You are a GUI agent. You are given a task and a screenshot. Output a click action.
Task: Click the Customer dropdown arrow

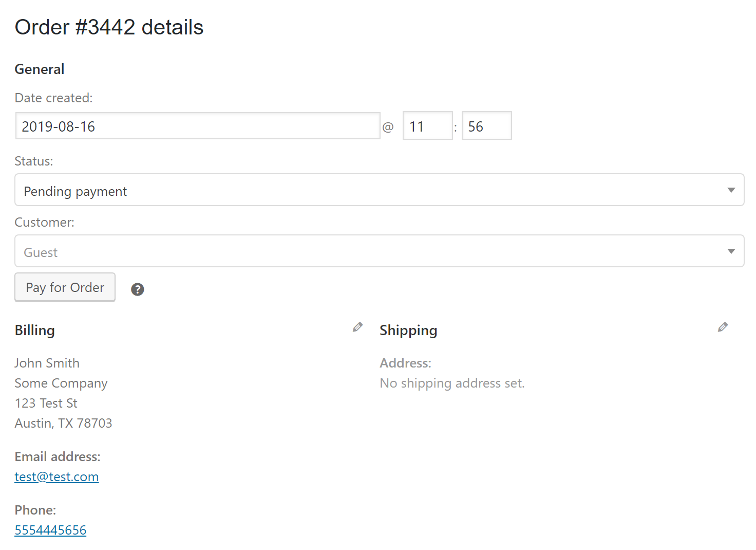click(731, 251)
